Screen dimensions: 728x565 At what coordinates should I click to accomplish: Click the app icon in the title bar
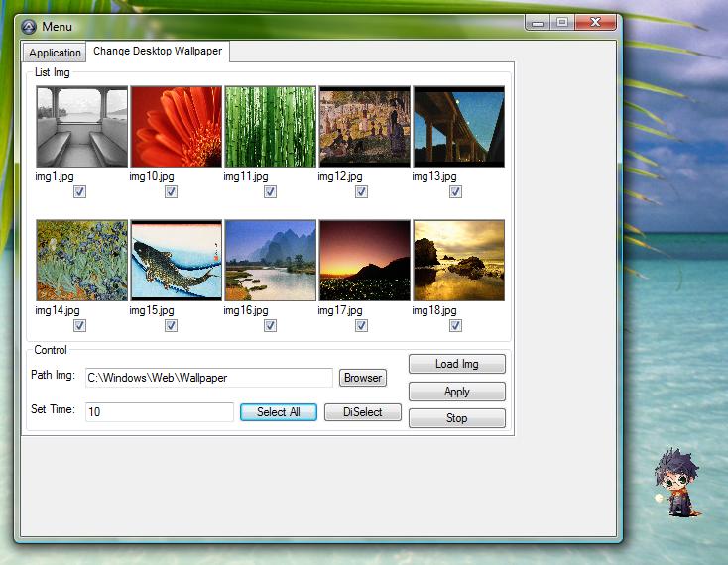(x=29, y=26)
